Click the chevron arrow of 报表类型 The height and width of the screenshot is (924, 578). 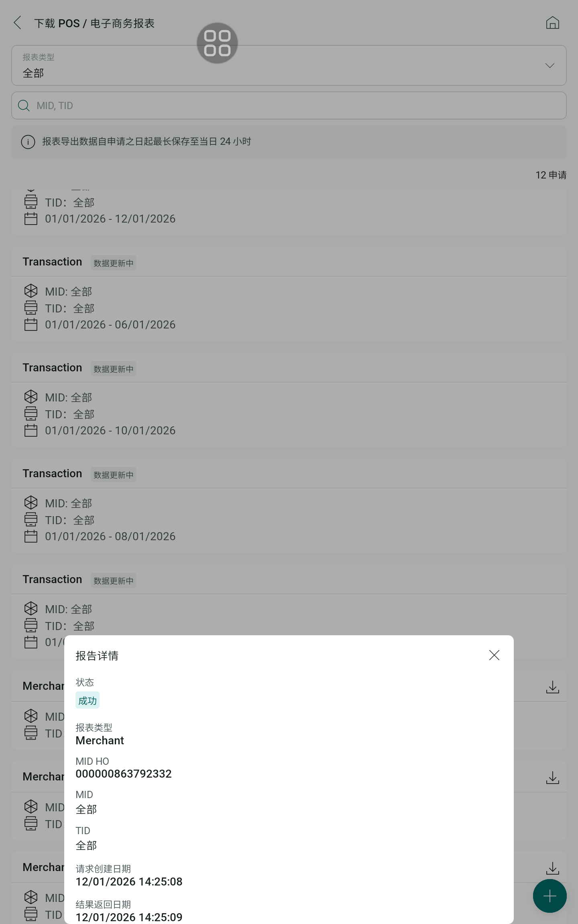[550, 65]
